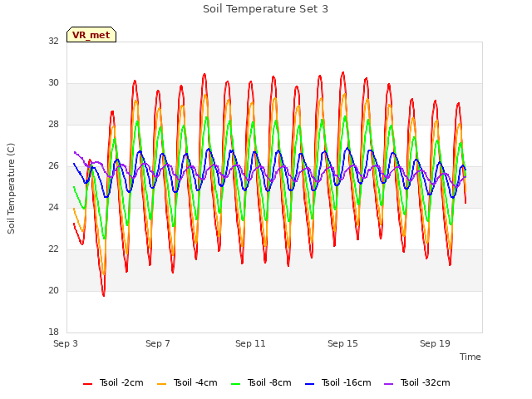Click the orange Tsoil -4cm legend swatch
532x399 pixels.
(x=162, y=384)
